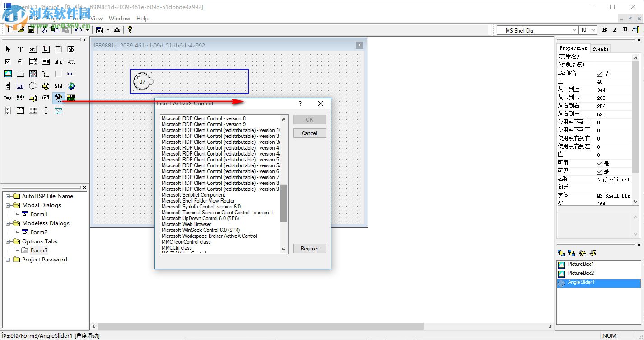Select PictureBox1 in the Z-order list

581,264
